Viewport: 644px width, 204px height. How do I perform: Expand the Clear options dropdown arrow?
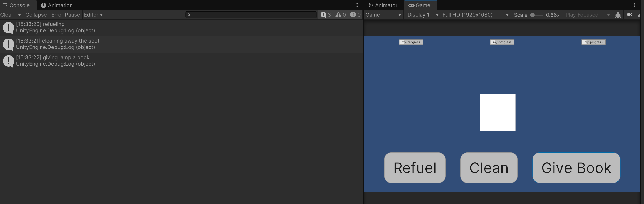pyautogui.click(x=19, y=15)
